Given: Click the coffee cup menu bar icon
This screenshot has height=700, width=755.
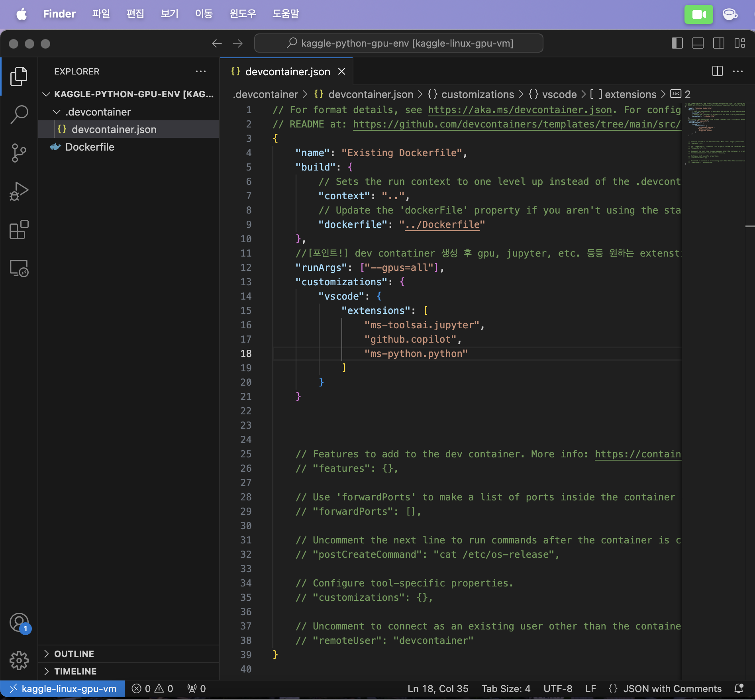Looking at the screenshot, I should pyautogui.click(x=730, y=14).
